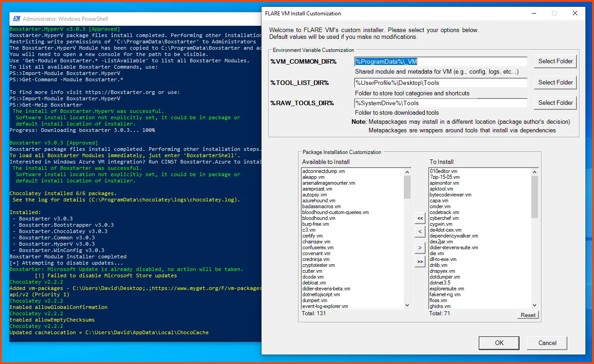Screen dimensions: 594x364
Task: Select cygwin.vm in To Install list
Action: 441,224
